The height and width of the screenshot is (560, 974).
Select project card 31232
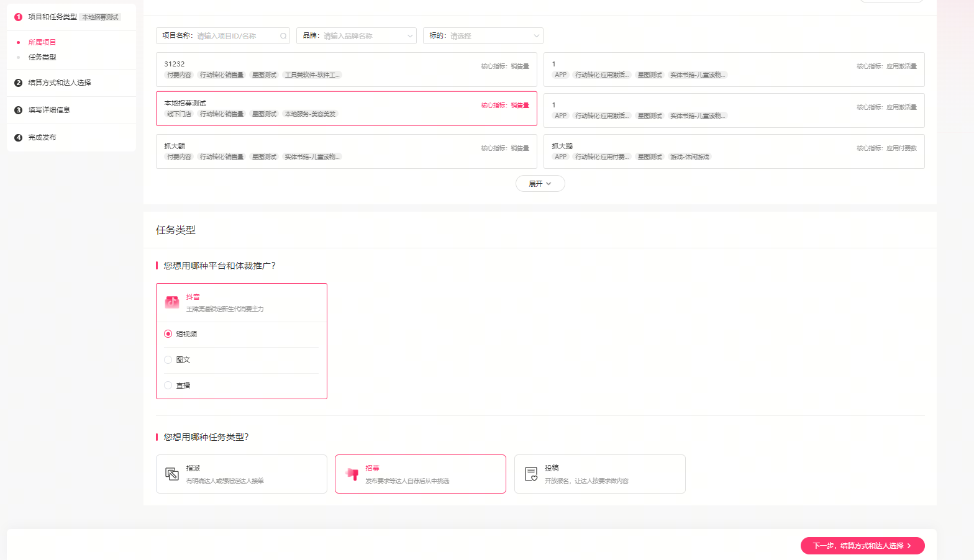[x=347, y=70]
